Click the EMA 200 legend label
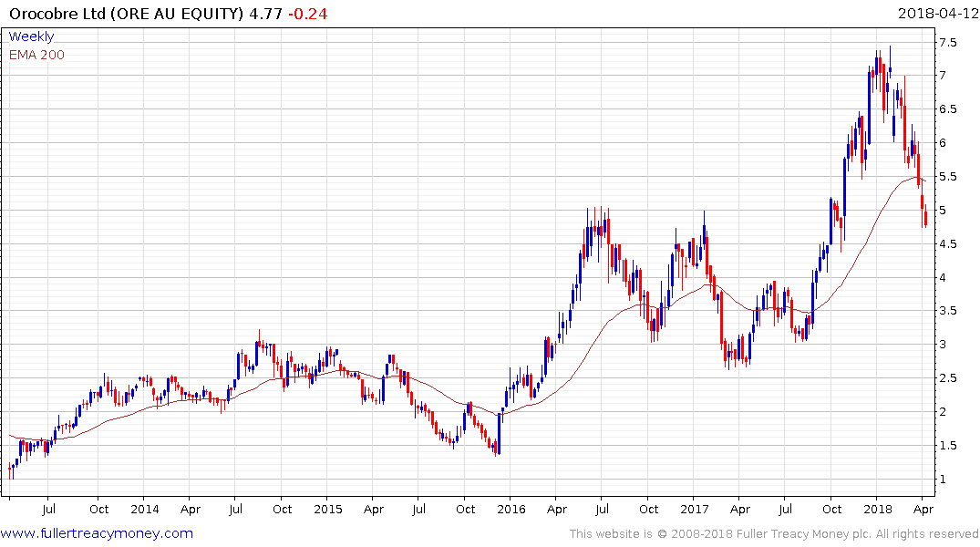980x547 pixels. 36,55
